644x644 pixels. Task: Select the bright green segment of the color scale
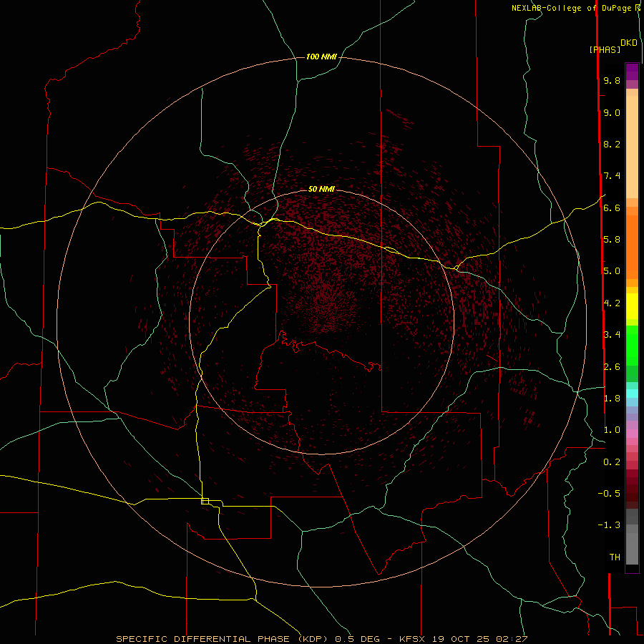coord(632,346)
